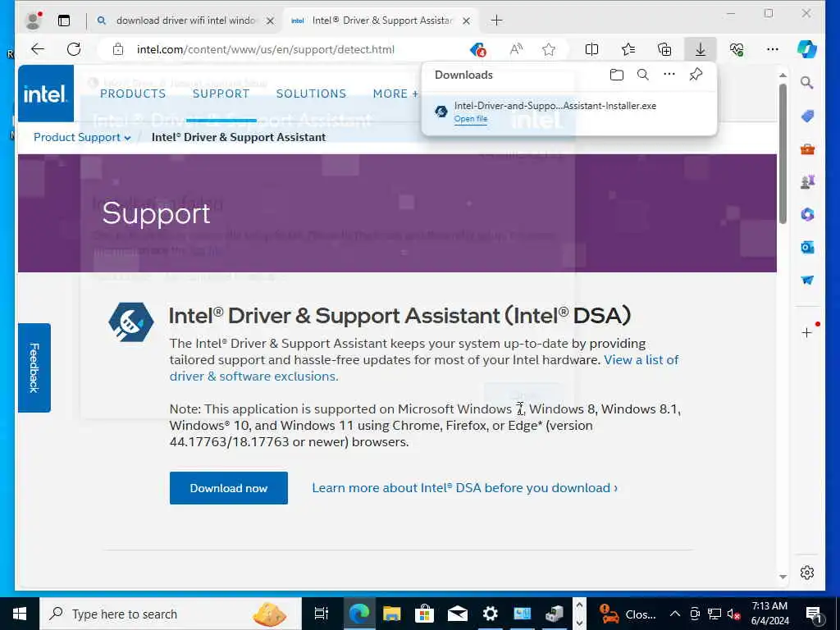Open more options in Downloads panel
This screenshot has width=840, height=630.
click(x=669, y=74)
